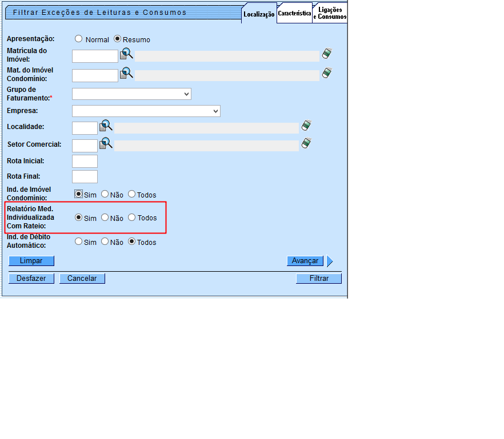Open the Empresa dropdown list
504x439 pixels.
(x=146, y=111)
